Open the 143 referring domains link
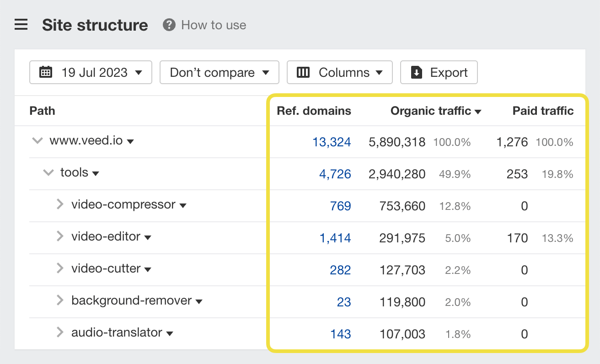 (x=341, y=334)
